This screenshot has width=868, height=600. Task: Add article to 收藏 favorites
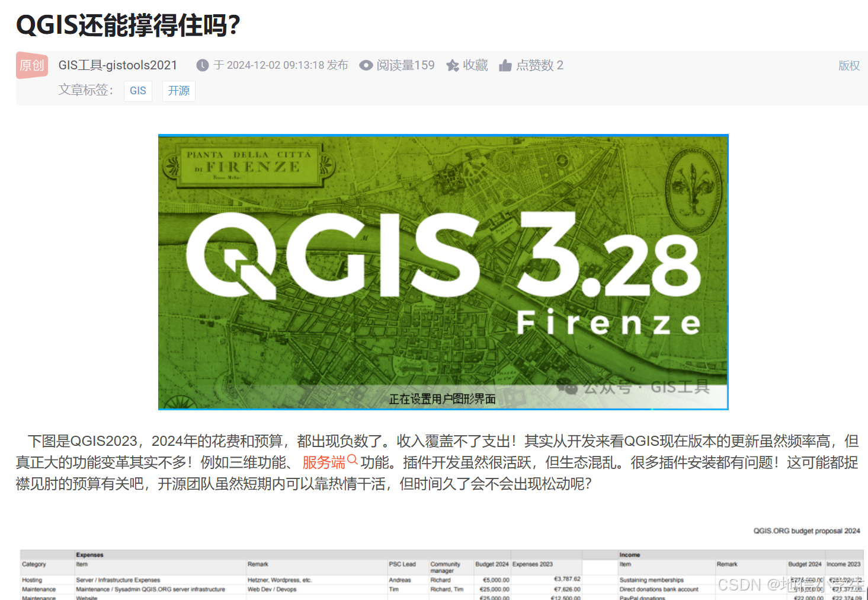475,65
